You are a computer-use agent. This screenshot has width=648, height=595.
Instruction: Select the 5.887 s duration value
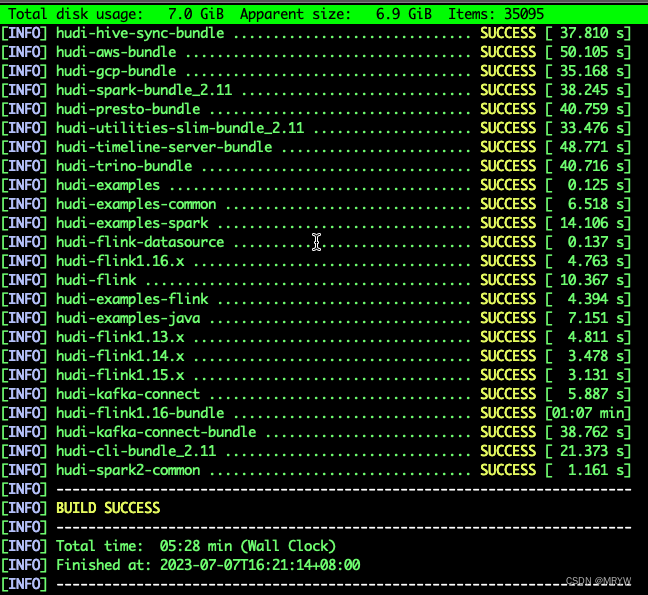click(x=597, y=395)
